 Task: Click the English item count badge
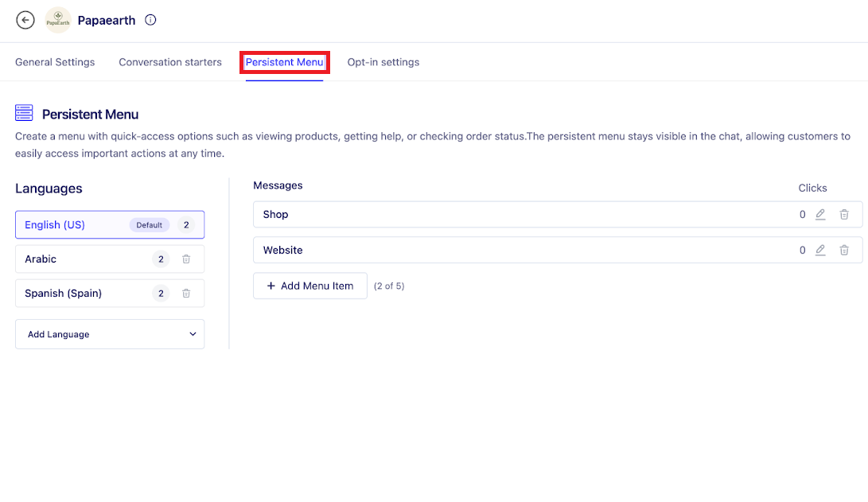tap(186, 224)
